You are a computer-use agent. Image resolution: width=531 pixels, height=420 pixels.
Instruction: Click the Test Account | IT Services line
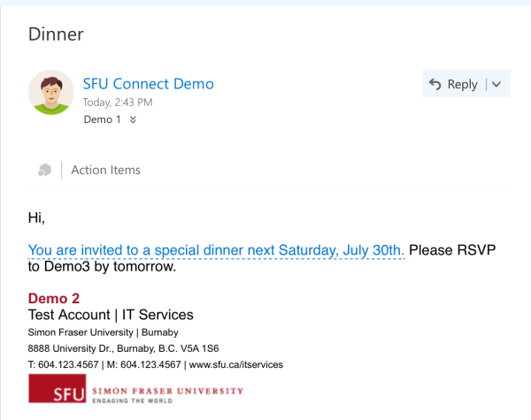111,315
